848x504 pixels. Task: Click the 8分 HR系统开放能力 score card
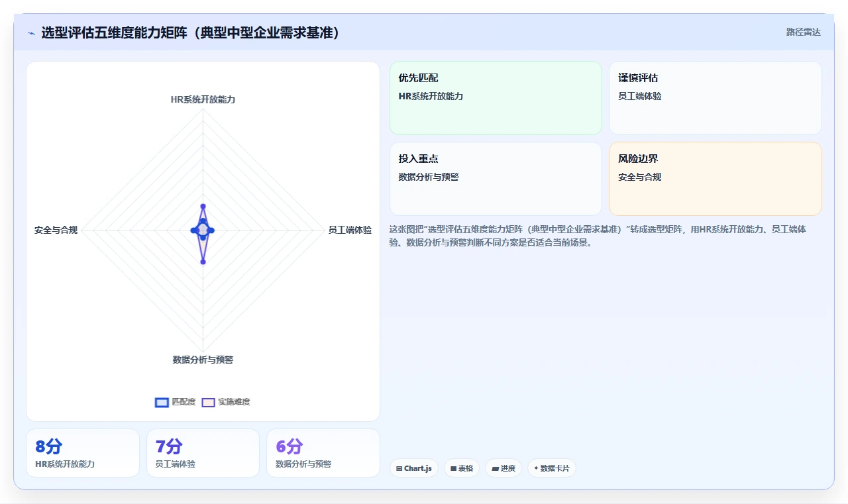coord(83,453)
